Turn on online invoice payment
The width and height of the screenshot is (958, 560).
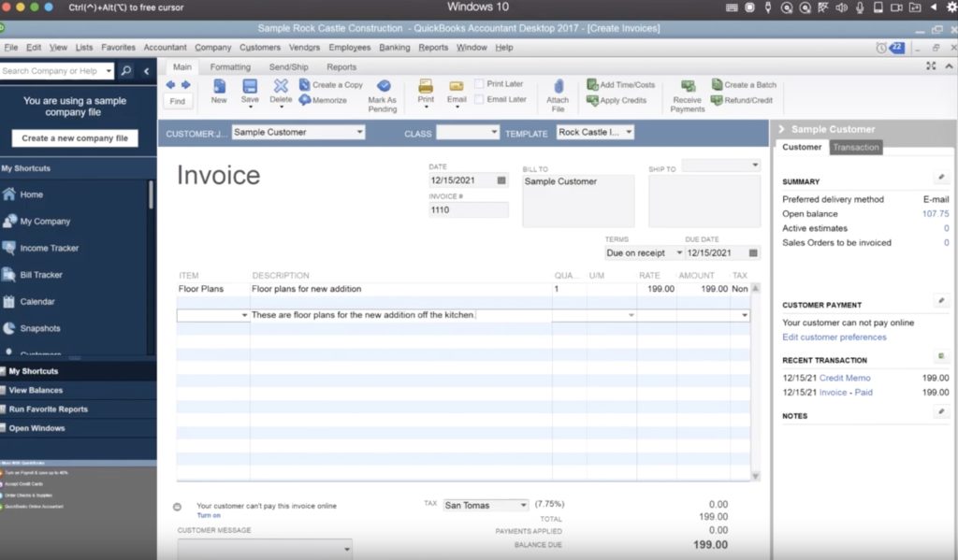click(209, 516)
